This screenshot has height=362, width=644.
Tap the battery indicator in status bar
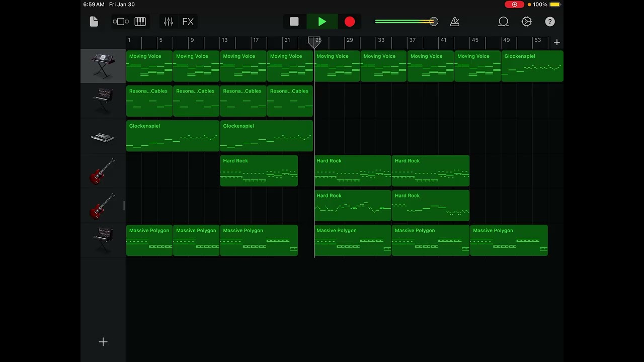pyautogui.click(x=555, y=5)
